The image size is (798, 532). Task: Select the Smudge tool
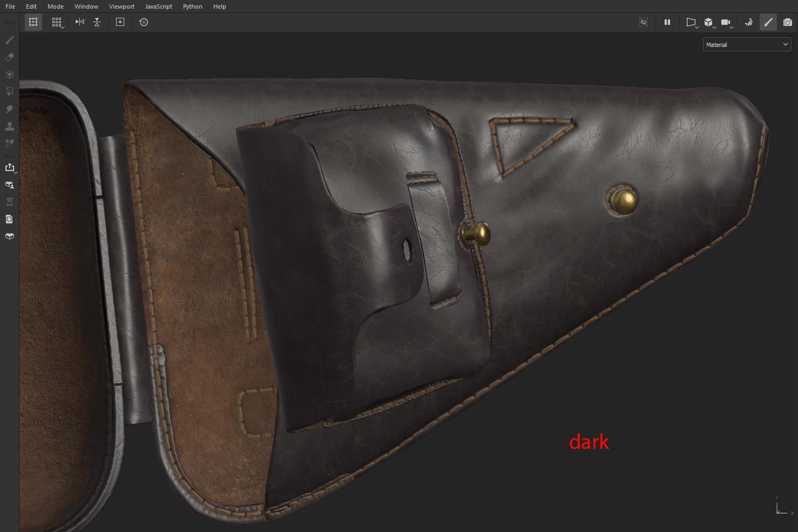click(x=9, y=109)
